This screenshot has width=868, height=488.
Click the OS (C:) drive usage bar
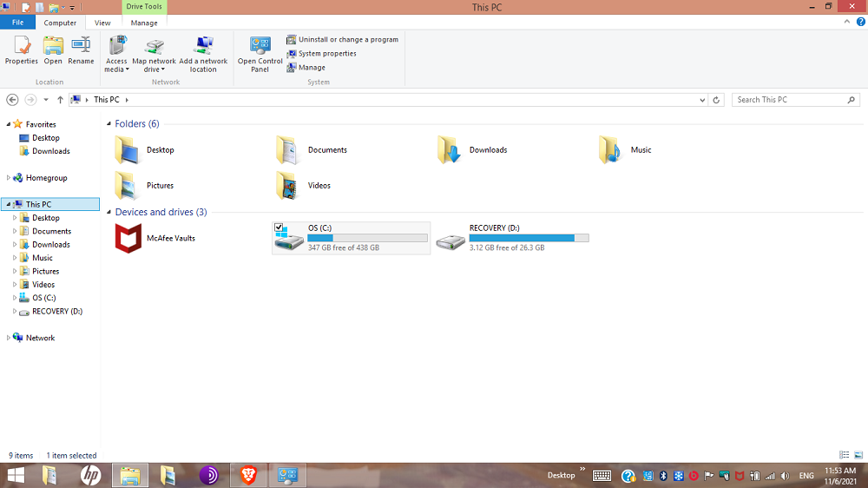[x=367, y=238]
